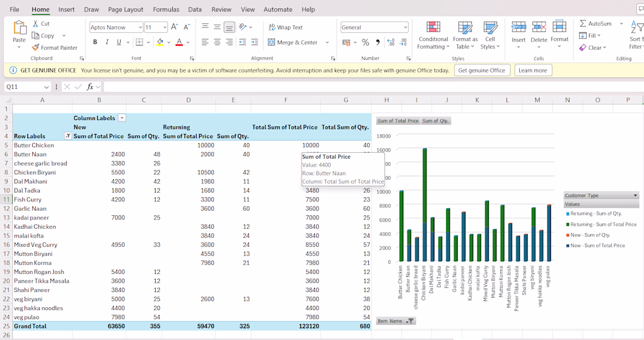Open the Borders tool
644x340 pixels.
pyautogui.click(x=140, y=42)
